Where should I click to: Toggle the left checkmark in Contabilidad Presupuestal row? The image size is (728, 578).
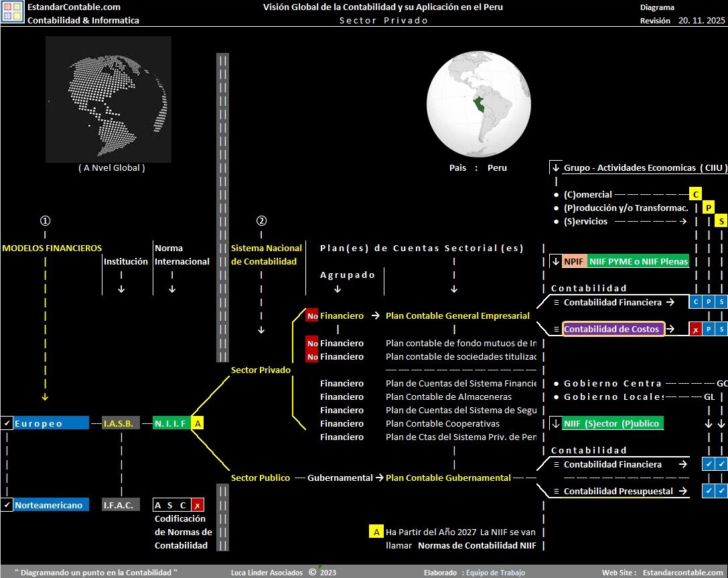[x=709, y=491]
